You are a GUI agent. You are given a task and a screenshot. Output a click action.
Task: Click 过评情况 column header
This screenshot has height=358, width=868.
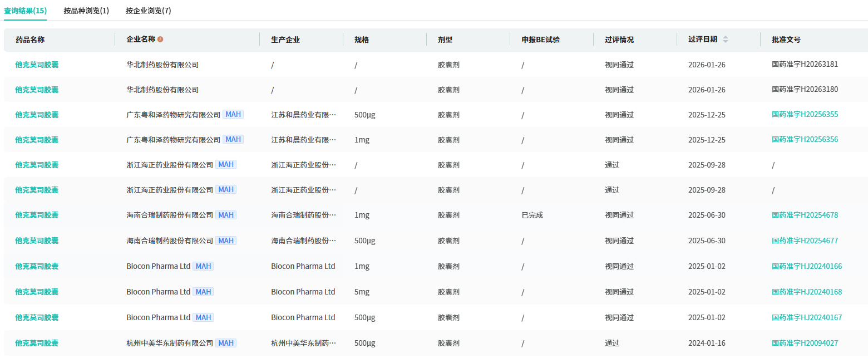tap(619, 40)
